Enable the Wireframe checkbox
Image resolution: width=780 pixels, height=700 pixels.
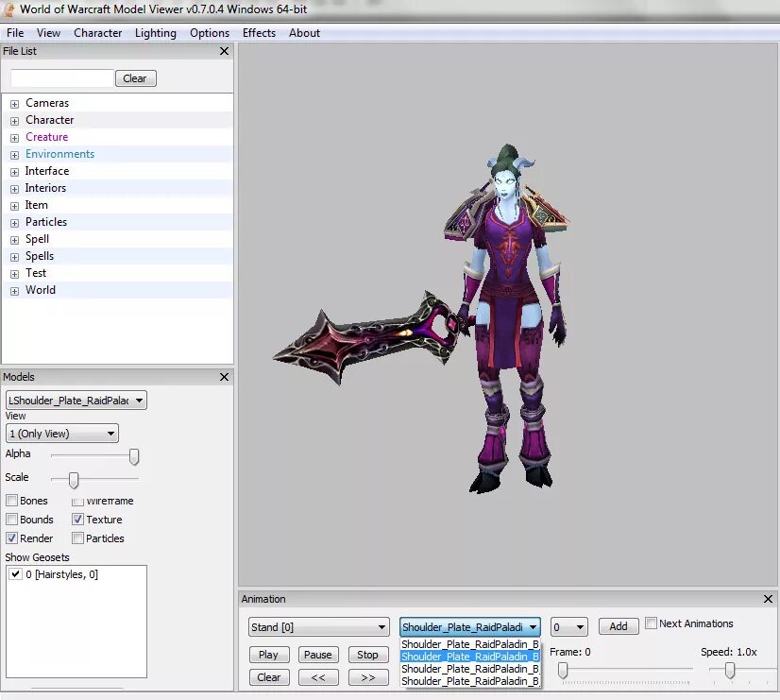pyautogui.click(x=77, y=501)
